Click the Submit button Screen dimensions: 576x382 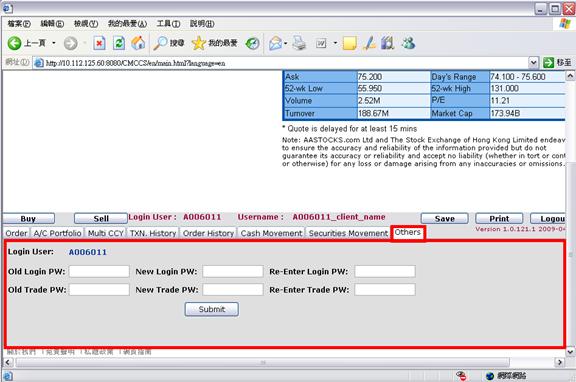tap(212, 309)
